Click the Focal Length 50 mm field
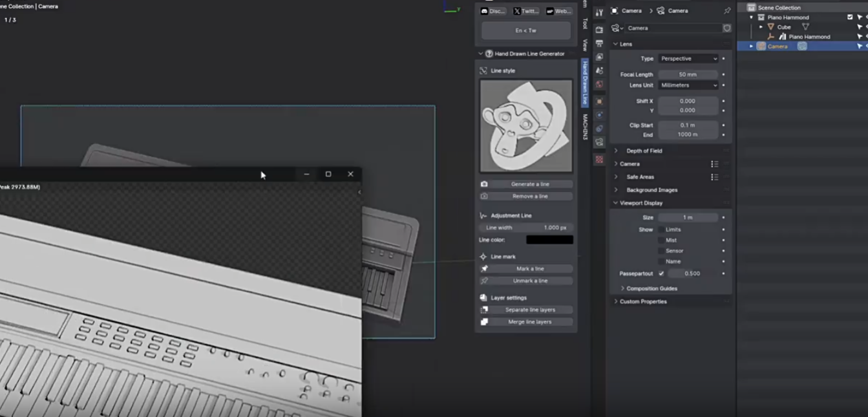Viewport: 868px width, 417px height. coord(688,75)
